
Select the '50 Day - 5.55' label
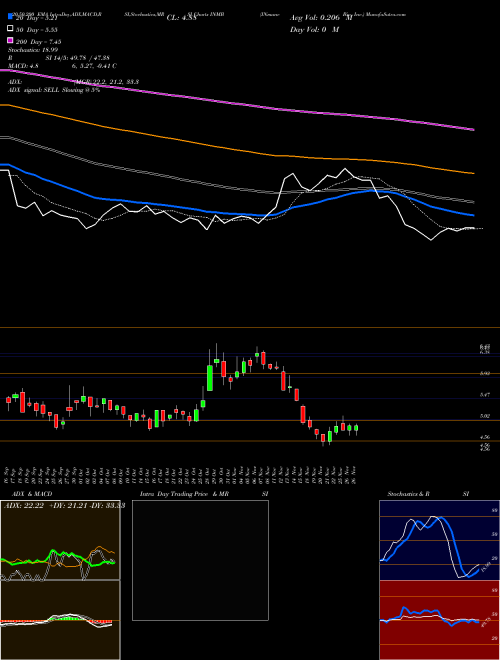tap(36, 30)
